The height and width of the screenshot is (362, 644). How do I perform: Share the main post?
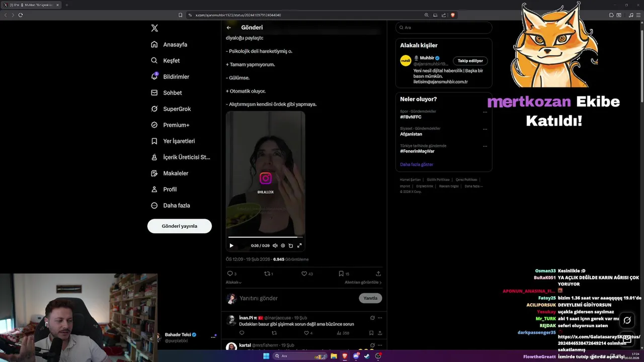[x=378, y=274]
